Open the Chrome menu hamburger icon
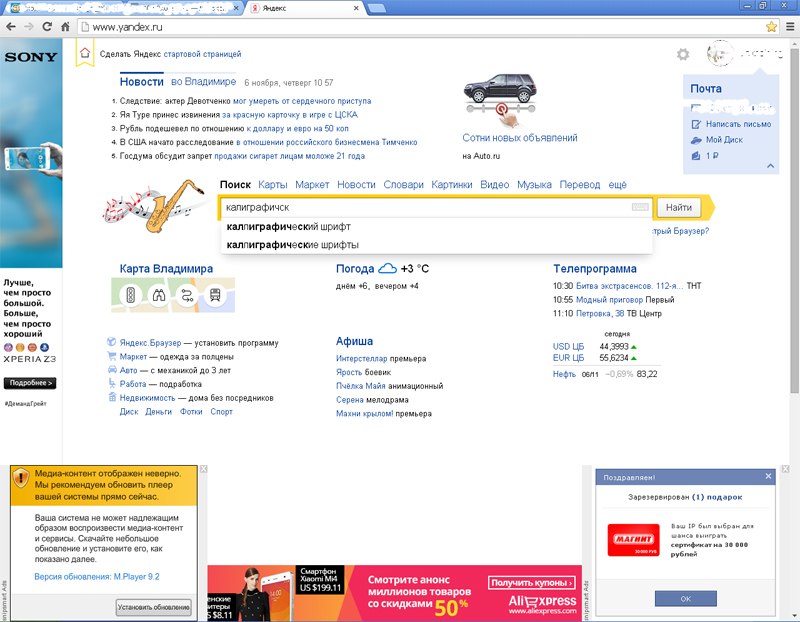The height and width of the screenshot is (622, 800). click(790, 27)
